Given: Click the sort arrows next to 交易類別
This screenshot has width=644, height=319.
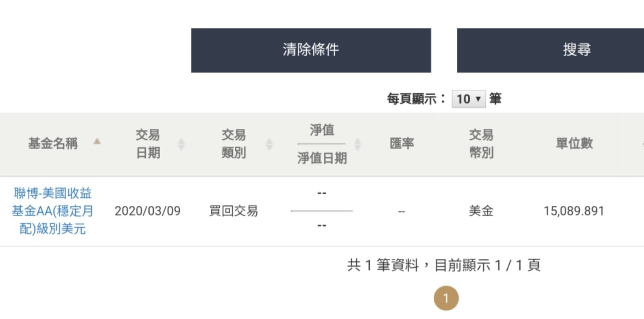Looking at the screenshot, I should click(x=269, y=144).
